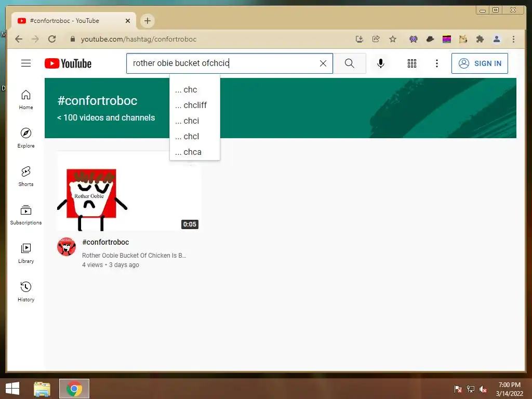Screen dimensions: 532x399
Task: Close the #confortroboc YouTube tab
Action: coord(128,21)
